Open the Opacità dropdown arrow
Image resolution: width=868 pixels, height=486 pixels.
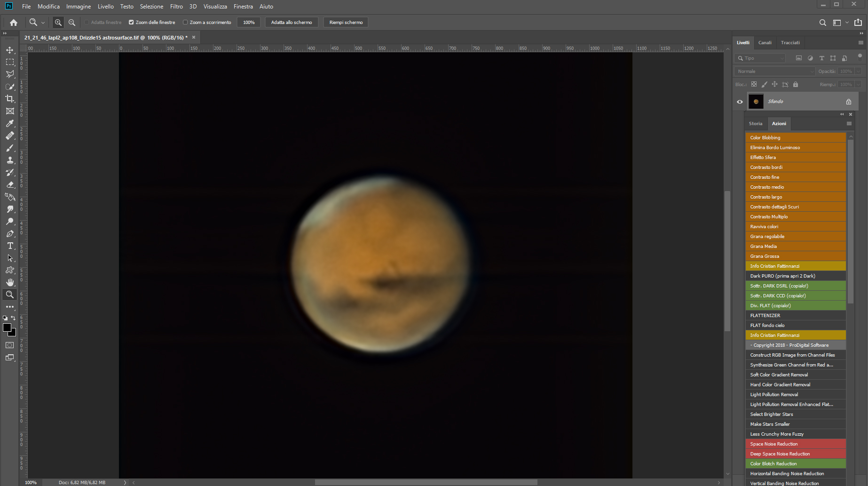point(858,72)
